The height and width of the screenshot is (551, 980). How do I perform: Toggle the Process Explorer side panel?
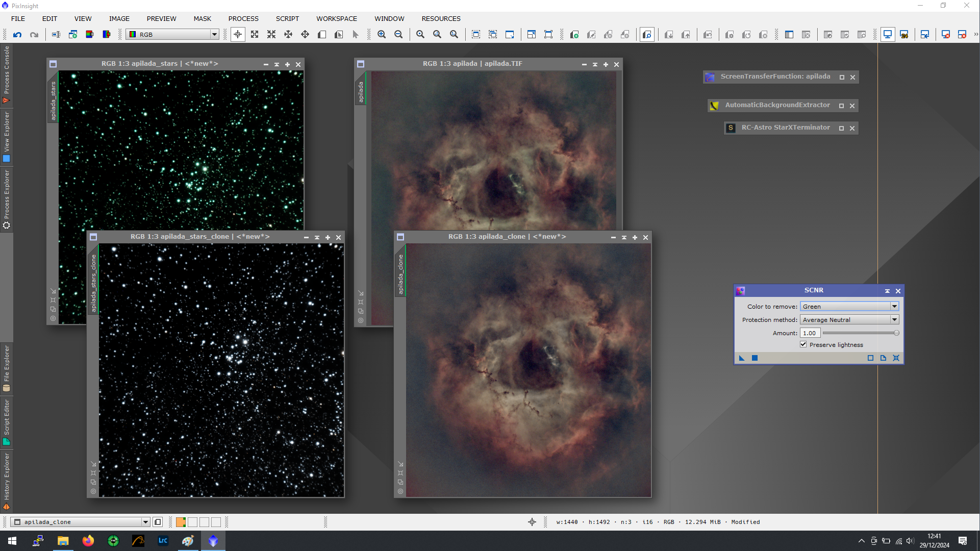[x=6, y=199]
